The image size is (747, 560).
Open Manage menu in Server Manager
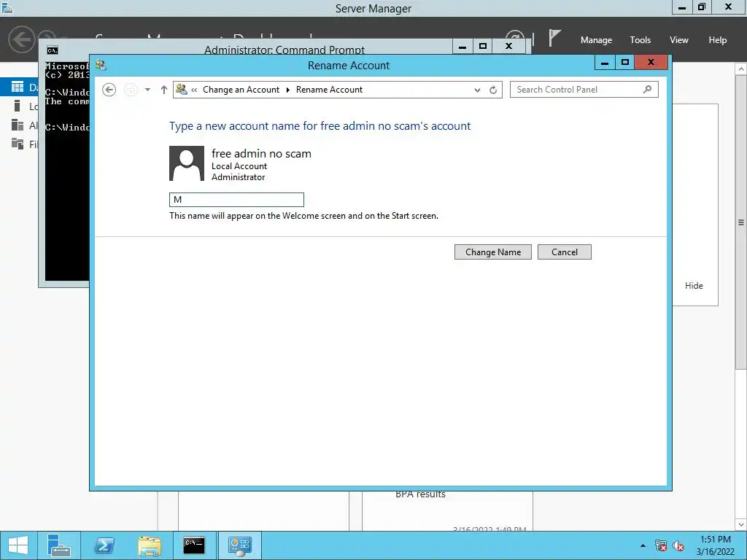click(596, 40)
